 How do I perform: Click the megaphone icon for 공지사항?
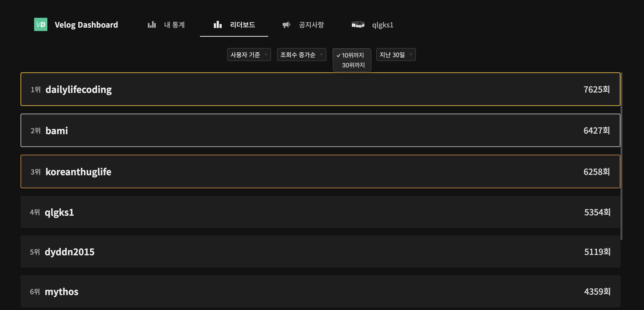click(x=286, y=24)
